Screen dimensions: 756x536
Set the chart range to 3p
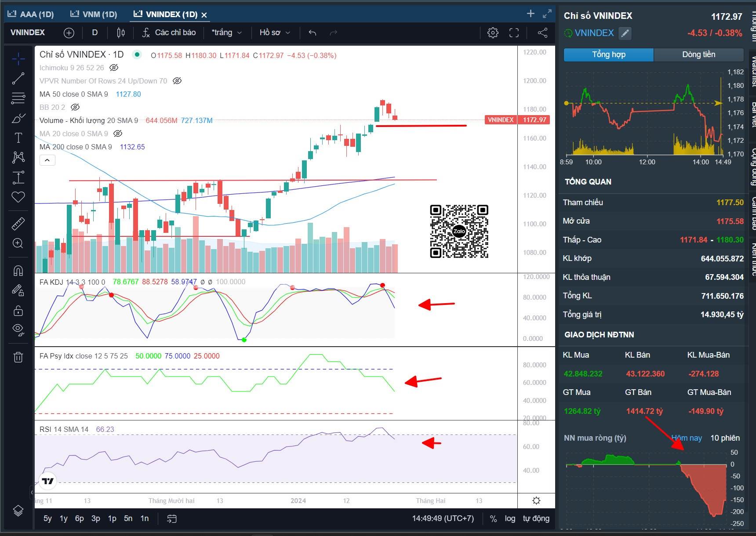tap(96, 518)
